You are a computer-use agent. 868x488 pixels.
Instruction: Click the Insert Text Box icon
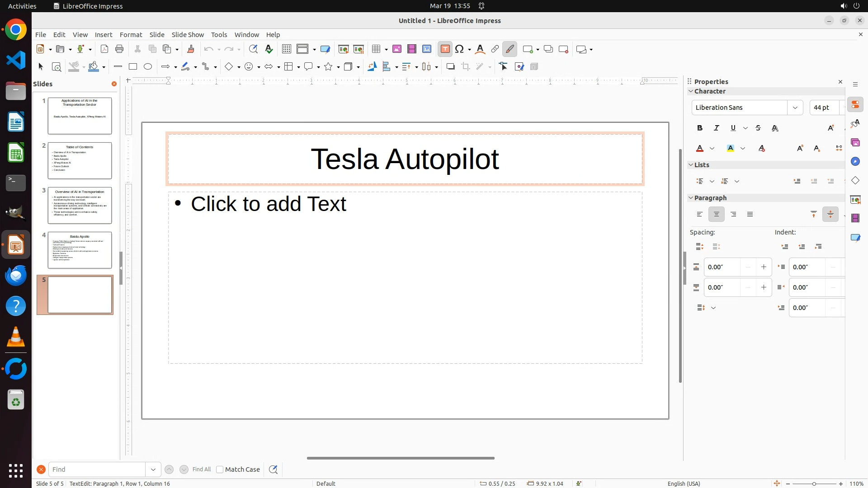tap(445, 49)
